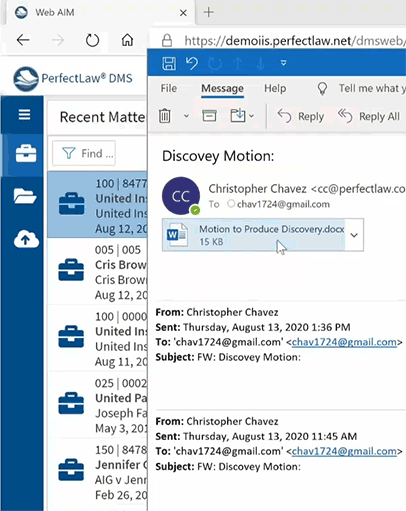Expand the Delete options dropdown arrow
This screenshot has height=511, width=406.
[186, 116]
